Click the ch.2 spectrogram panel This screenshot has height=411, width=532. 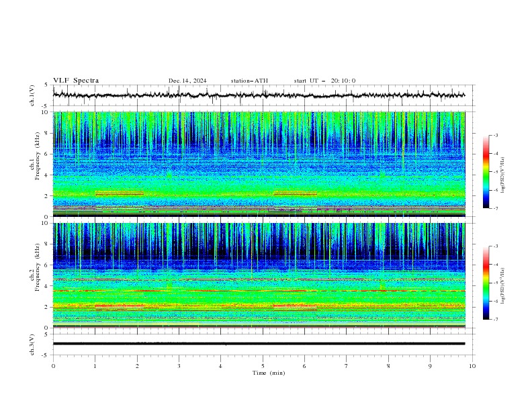(259, 275)
